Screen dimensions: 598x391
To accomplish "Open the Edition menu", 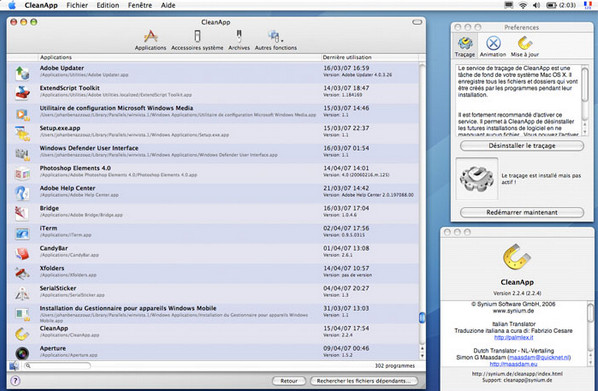I will click(x=108, y=5).
